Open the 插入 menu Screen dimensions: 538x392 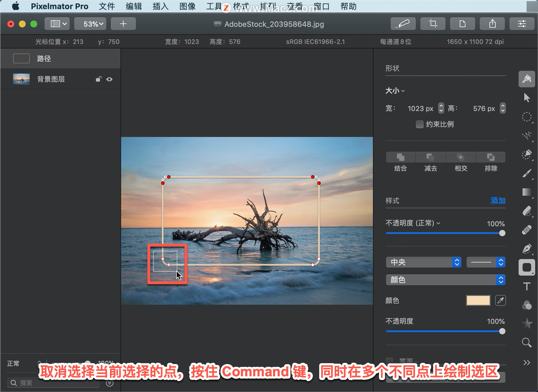coord(160,6)
